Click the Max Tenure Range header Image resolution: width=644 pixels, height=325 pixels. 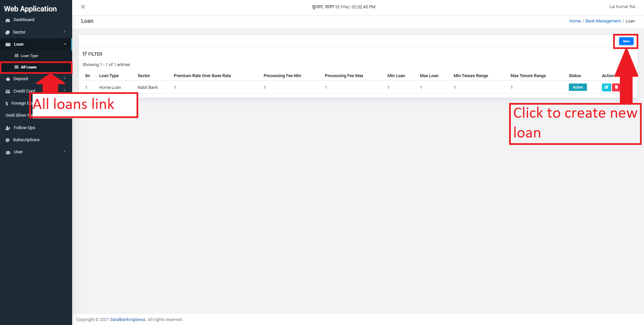(528, 76)
